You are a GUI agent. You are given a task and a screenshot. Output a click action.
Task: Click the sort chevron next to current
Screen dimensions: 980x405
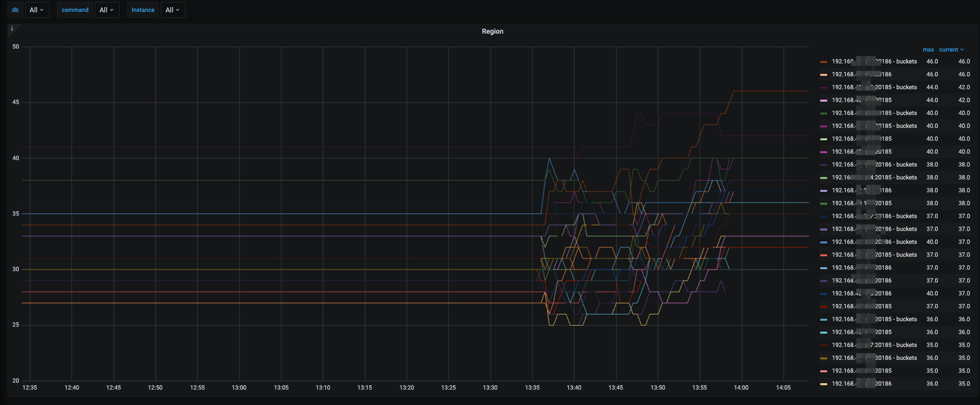coord(962,50)
